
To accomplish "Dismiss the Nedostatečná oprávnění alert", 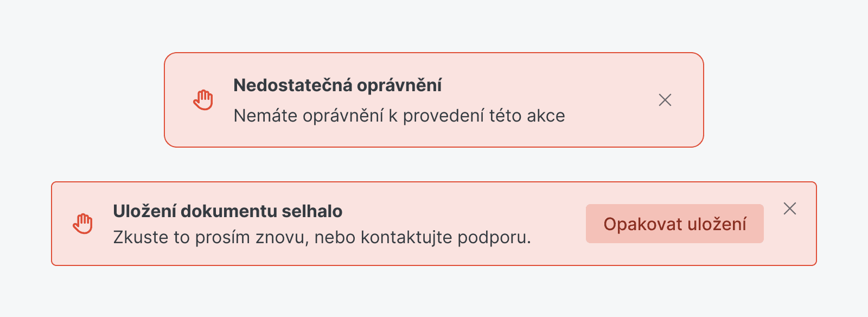I will (x=665, y=100).
